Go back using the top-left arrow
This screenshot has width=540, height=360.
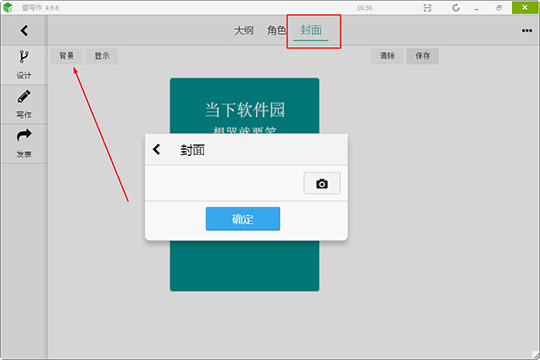(x=24, y=31)
